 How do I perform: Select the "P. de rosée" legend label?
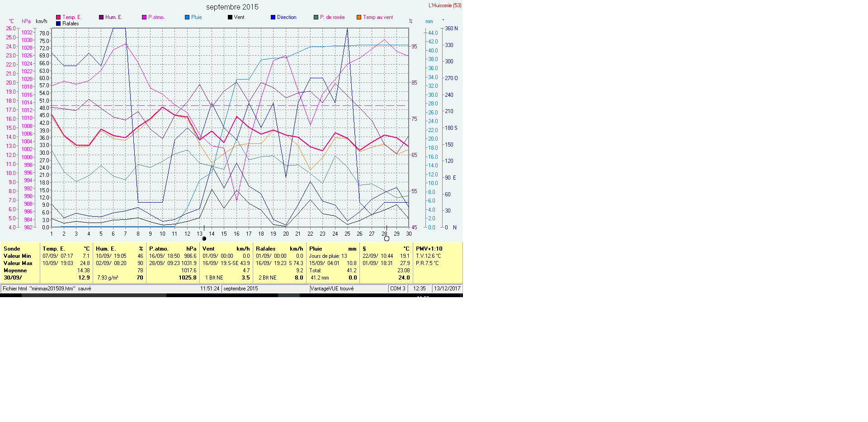pos(332,17)
